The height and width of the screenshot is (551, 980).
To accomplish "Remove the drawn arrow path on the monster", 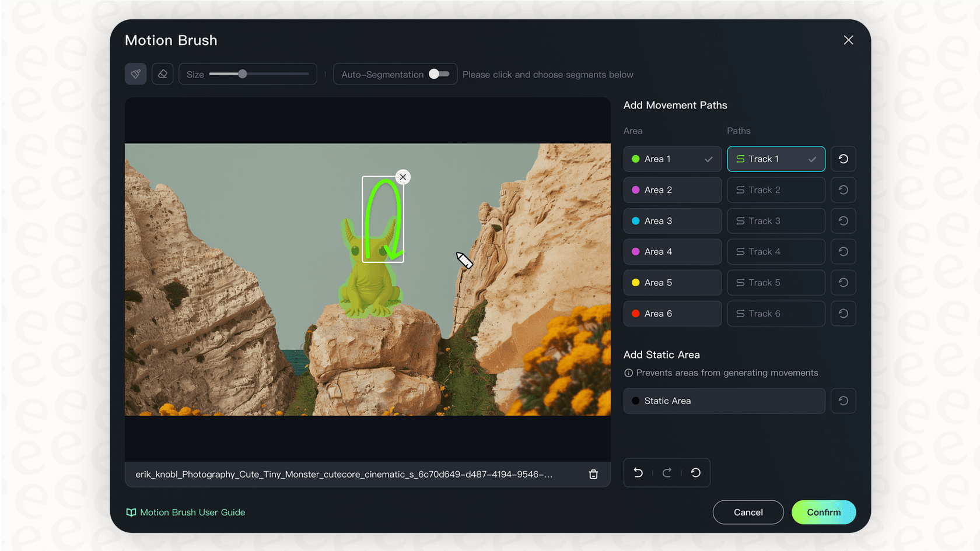I will point(402,177).
